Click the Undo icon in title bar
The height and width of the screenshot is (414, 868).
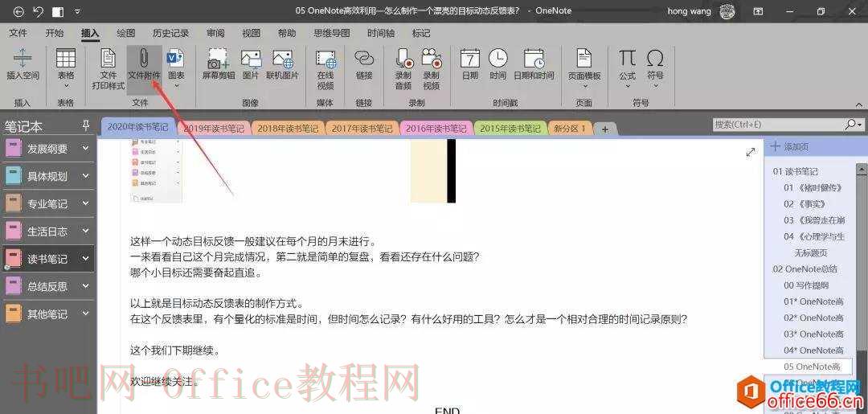39,11
